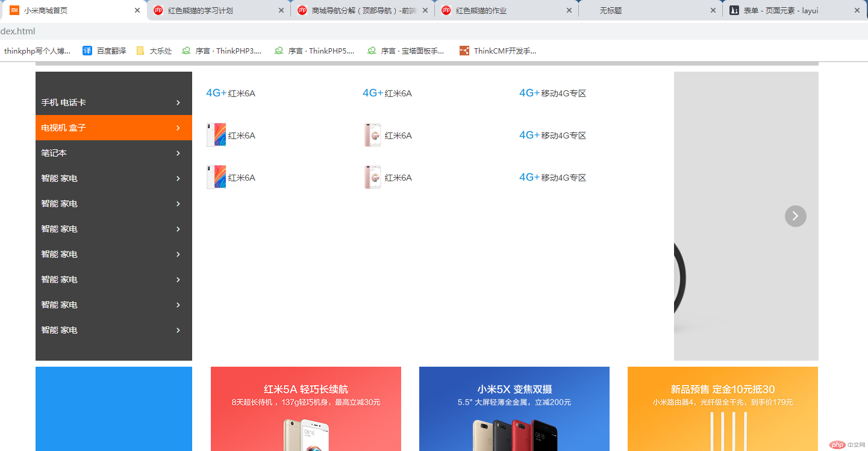
Task: Close the 无标题 tab
Action: (x=713, y=11)
